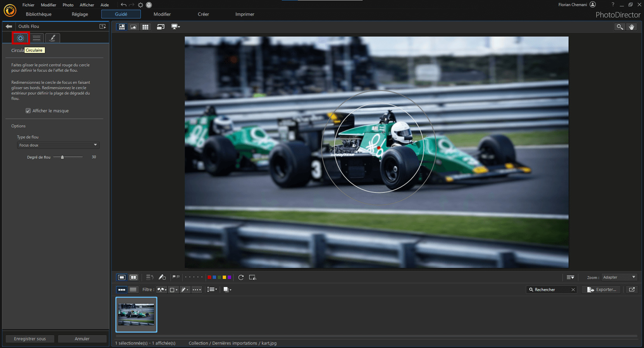Click the Exporter button

point(601,289)
